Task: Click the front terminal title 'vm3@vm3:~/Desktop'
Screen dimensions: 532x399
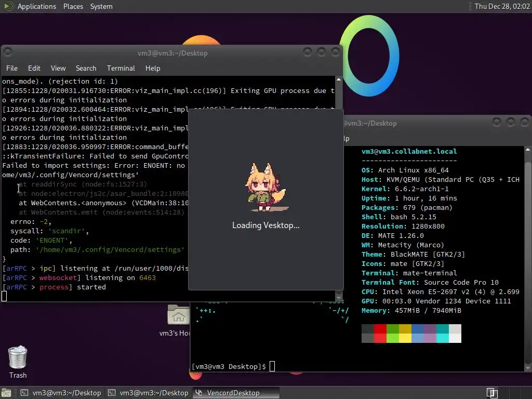Action: [172, 54]
